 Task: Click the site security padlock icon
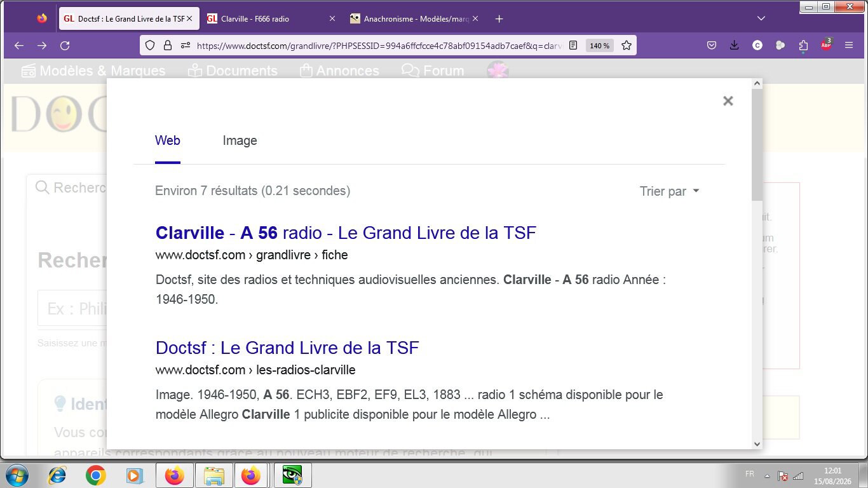tap(168, 45)
